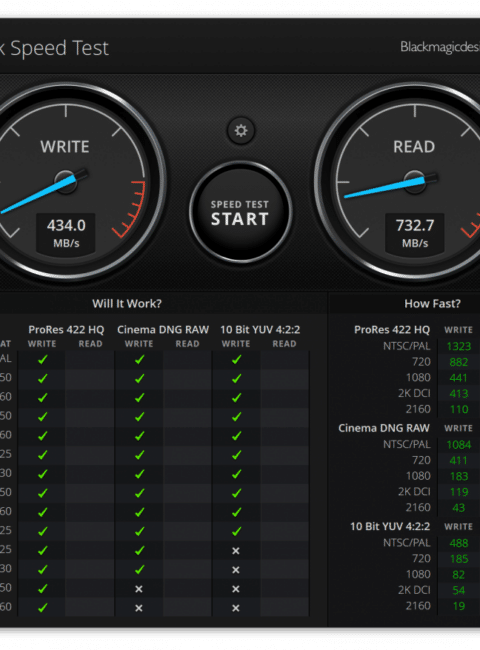Click 10 Bit YUV 4:2:2 column header in Will It Work
Screen dimensions: 480x650
[x=260, y=330]
